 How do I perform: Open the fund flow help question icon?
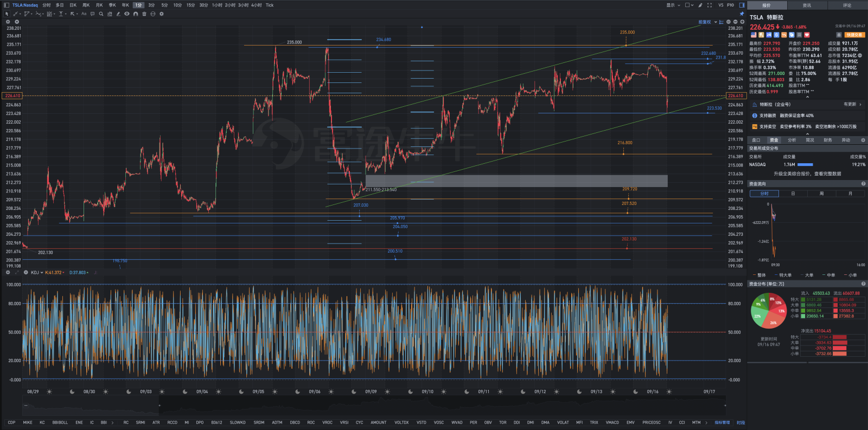pos(863,184)
